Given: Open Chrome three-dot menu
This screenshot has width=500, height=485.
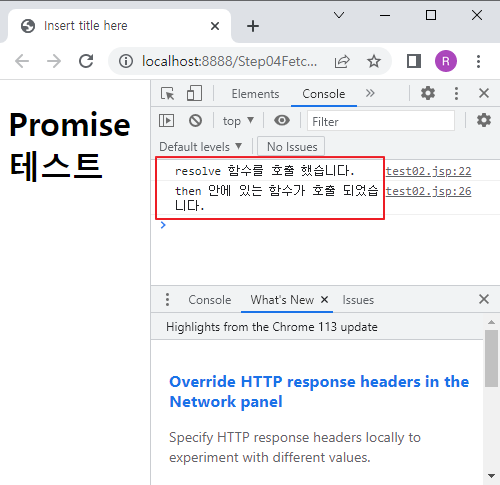Looking at the screenshot, I should [x=478, y=61].
